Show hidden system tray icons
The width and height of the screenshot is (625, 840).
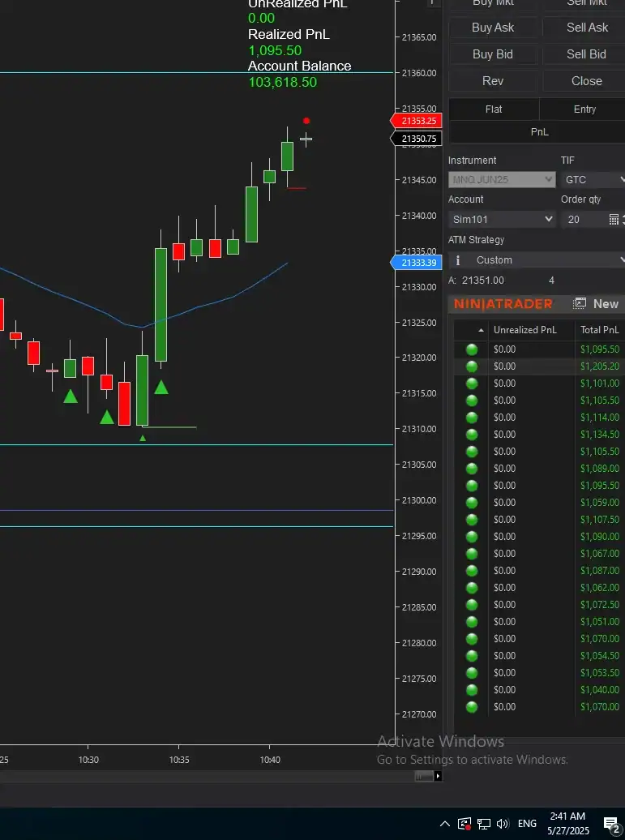tap(445, 824)
